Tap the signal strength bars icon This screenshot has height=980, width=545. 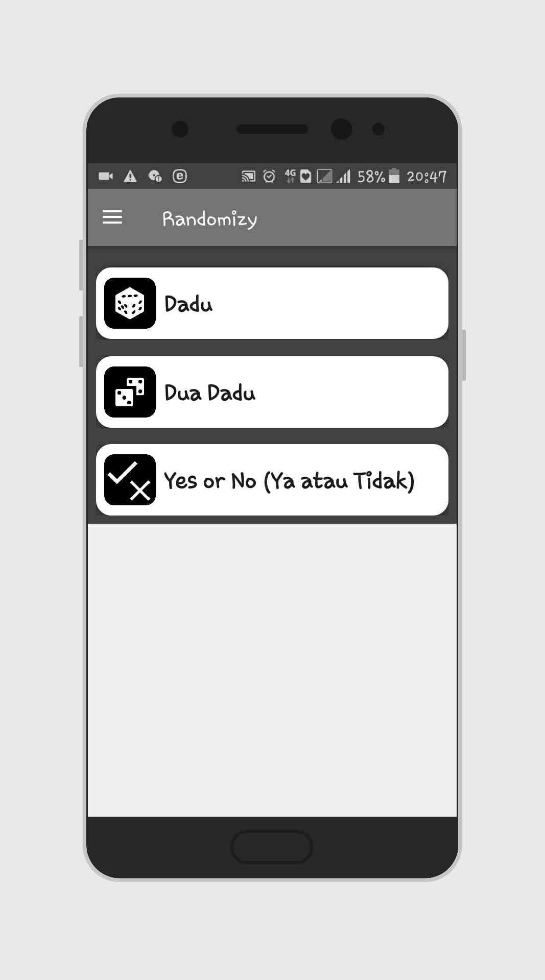344,177
